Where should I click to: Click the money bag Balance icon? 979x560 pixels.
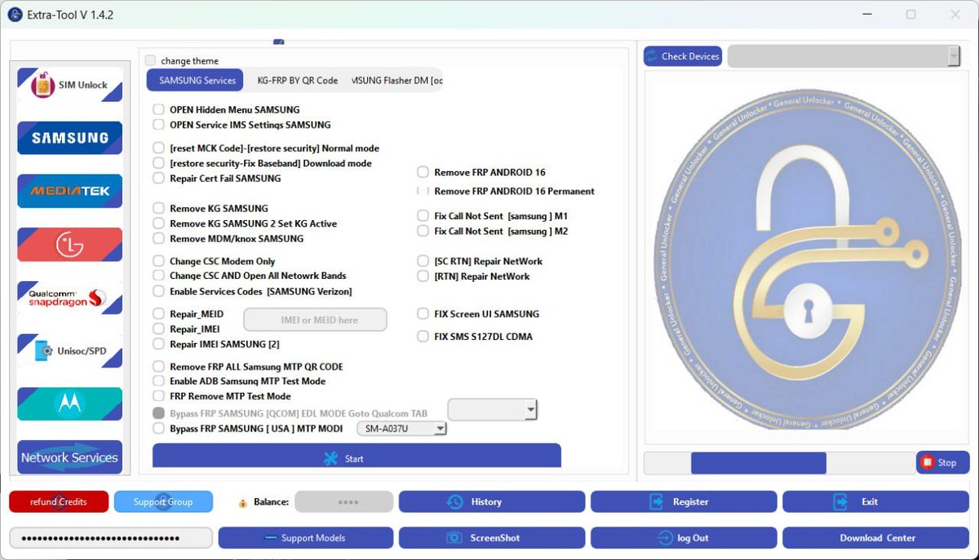click(242, 503)
